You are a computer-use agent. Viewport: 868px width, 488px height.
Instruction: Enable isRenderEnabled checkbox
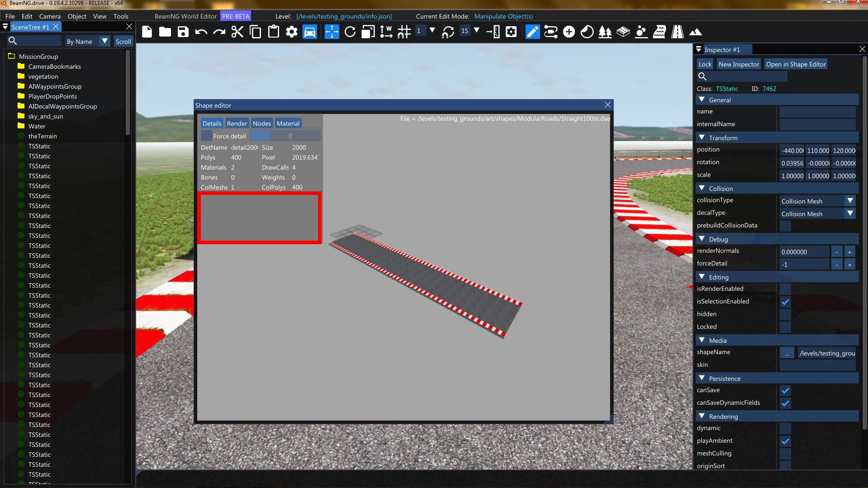786,289
